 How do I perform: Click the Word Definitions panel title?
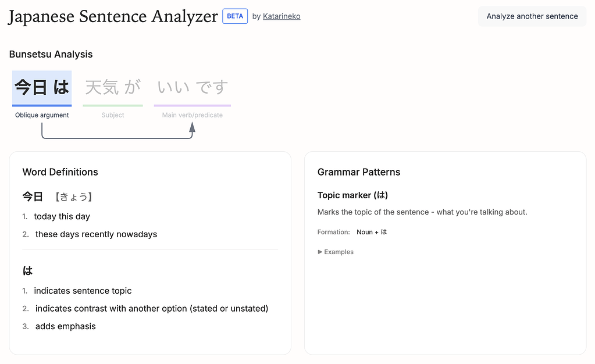tap(60, 172)
